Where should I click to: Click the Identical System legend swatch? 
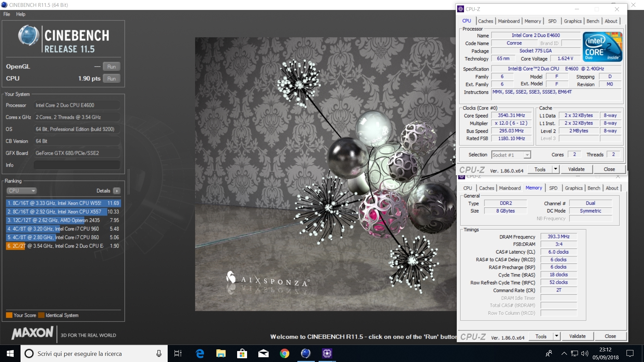41,315
